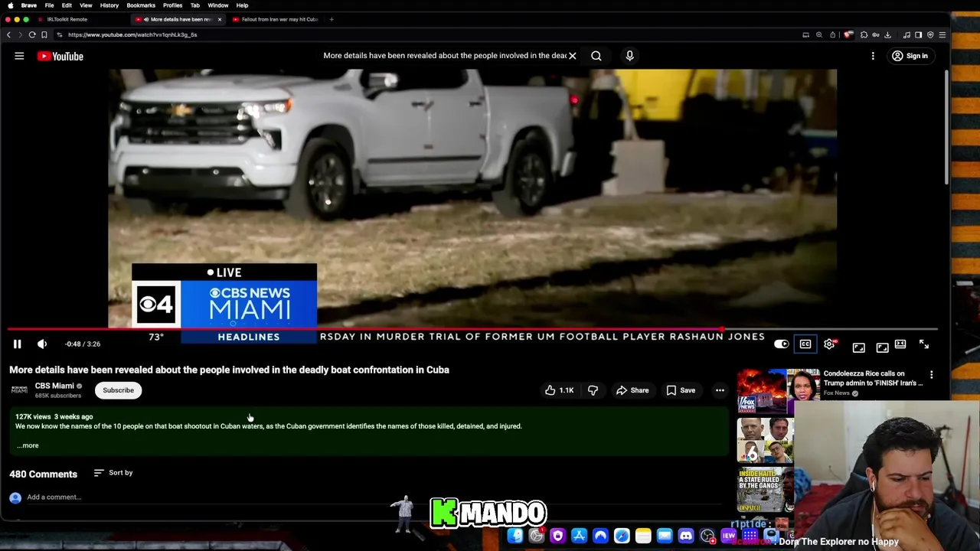Close the current More details video tab

tap(219, 19)
